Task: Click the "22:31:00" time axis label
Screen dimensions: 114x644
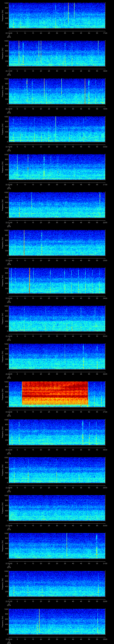Action: [x=9, y=601]
